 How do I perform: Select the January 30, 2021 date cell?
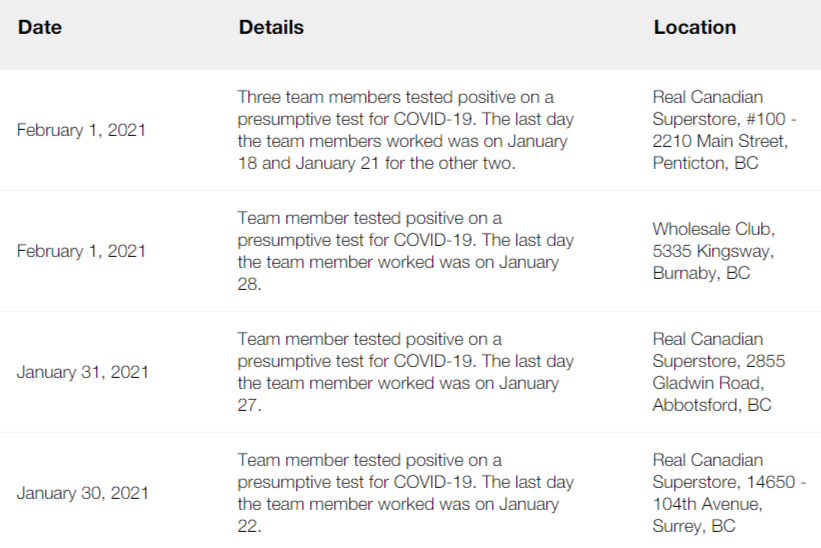click(83, 493)
